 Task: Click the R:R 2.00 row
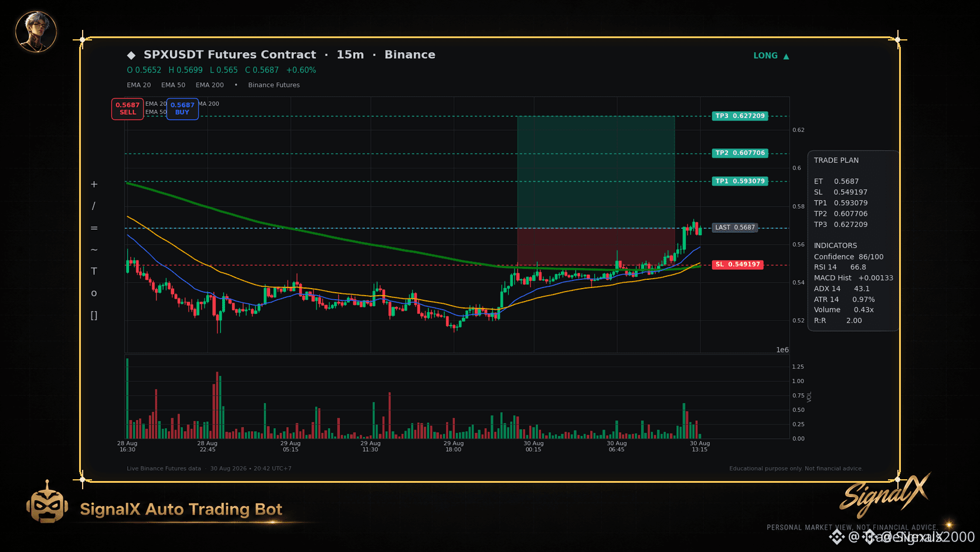coord(838,320)
